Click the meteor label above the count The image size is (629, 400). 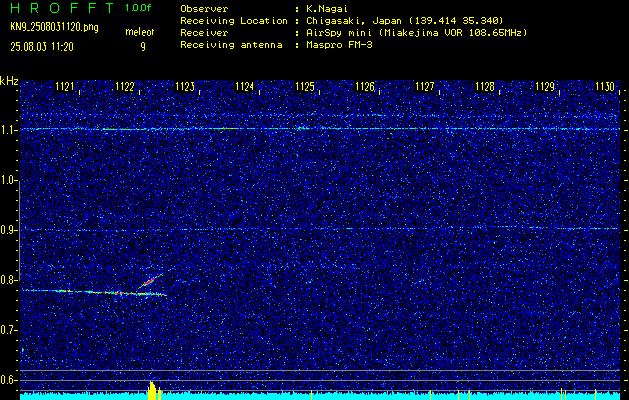click(x=140, y=32)
